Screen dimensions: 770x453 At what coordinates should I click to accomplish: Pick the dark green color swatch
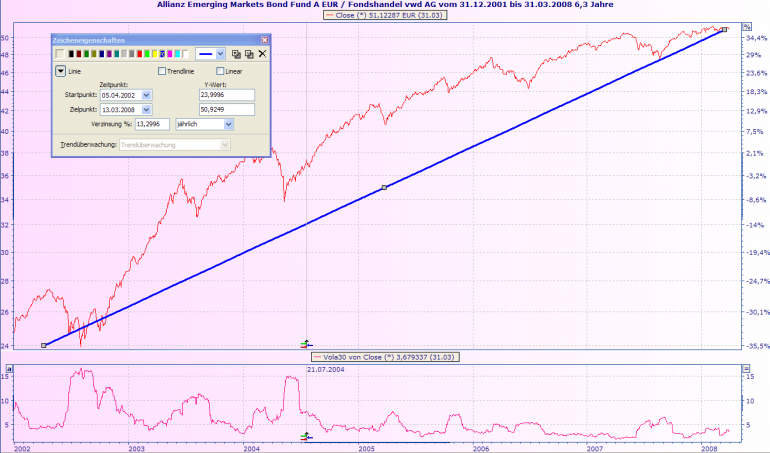(86, 54)
